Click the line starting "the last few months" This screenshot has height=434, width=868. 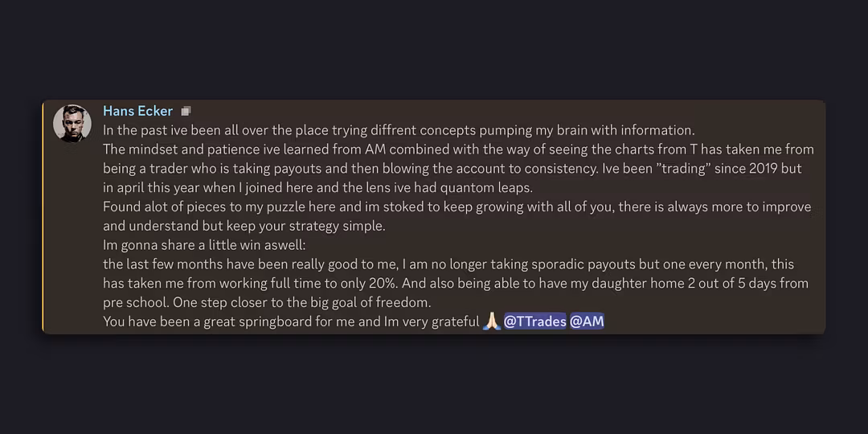[x=448, y=264]
